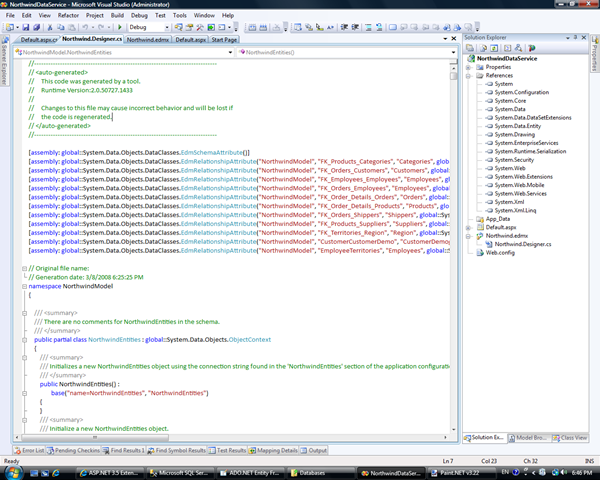Image resolution: width=600 pixels, height=480 pixels.
Task: Click Show All Files in Solution Explorer
Action: point(484,48)
